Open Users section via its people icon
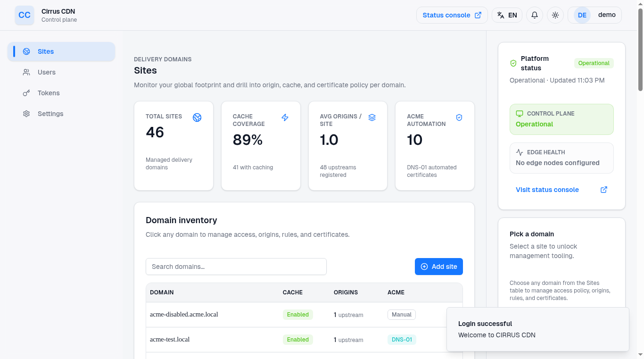Screen dimensions: 644x359 point(26,72)
